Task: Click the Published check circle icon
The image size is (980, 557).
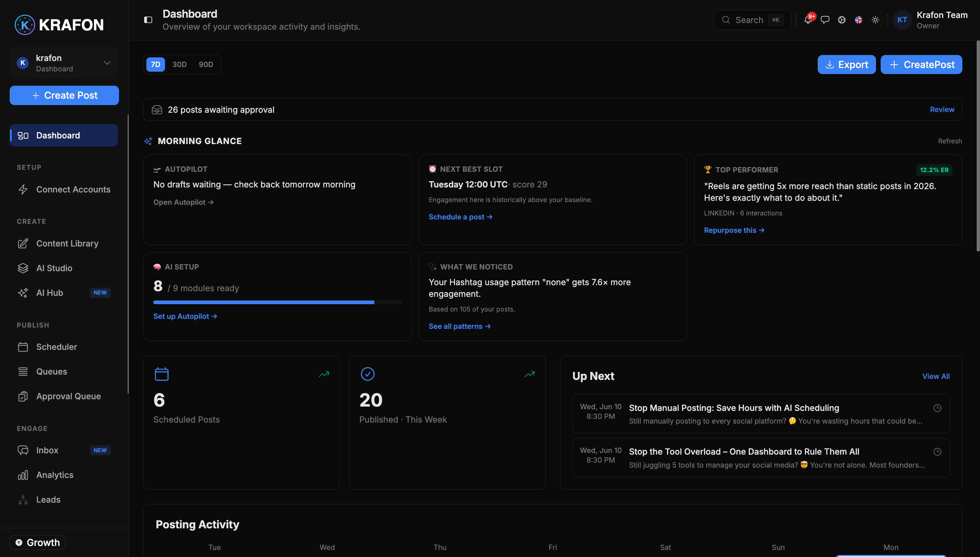Action: pyautogui.click(x=367, y=374)
